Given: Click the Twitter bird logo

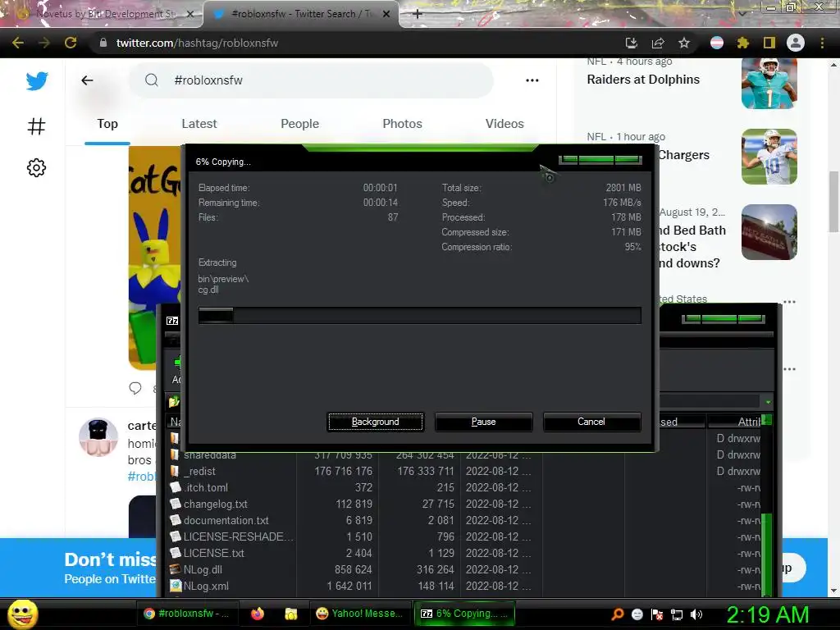Looking at the screenshot, I should point(37,81).
